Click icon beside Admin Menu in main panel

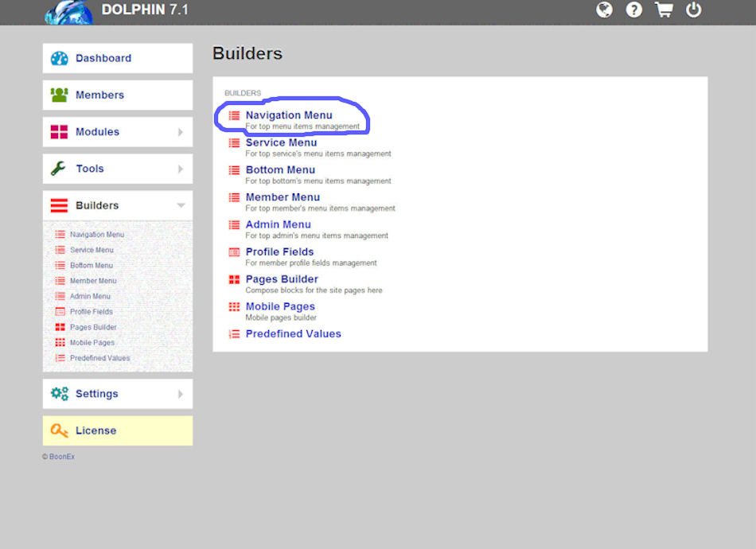click(234, 224)
